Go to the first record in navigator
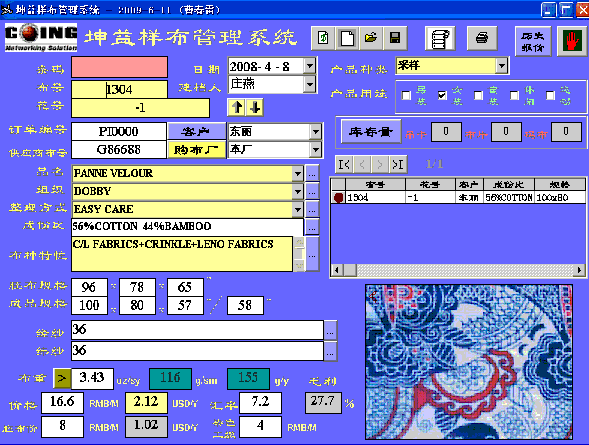This screenshot has width=589, height=445. (344, 164)
